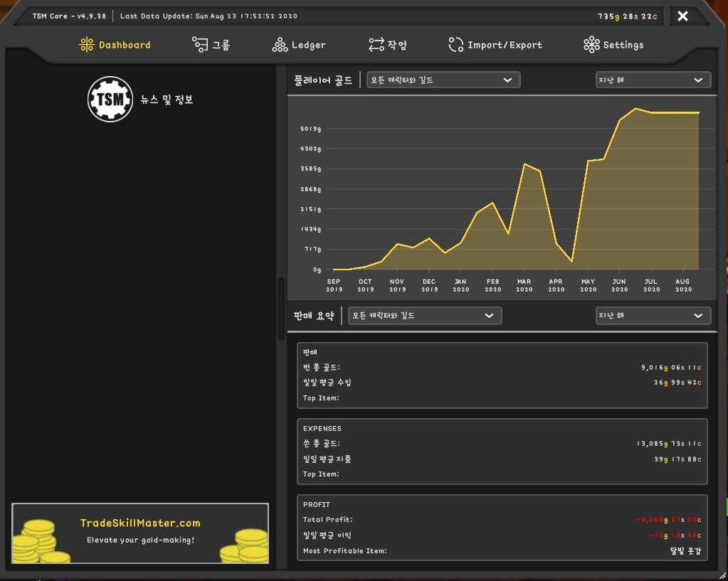This screenshot has height=581, width=728.
Task: Open the Settings tab
Action: click(x=614, y=45)
